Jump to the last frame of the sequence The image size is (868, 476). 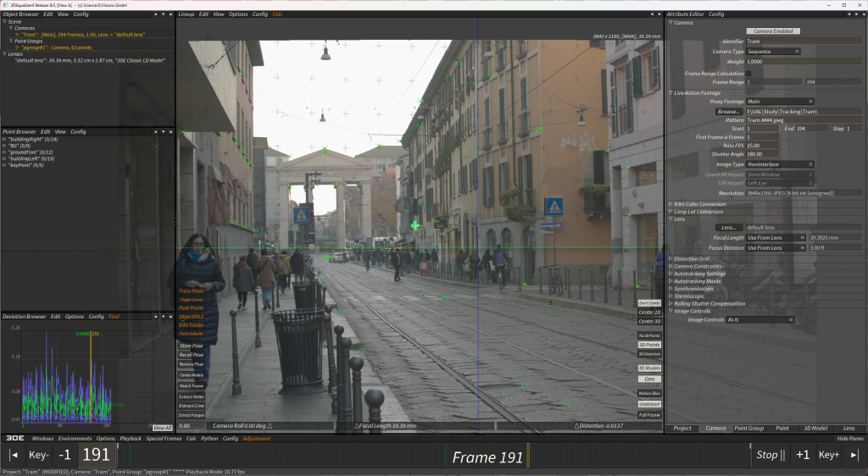(x=854, y=455)
